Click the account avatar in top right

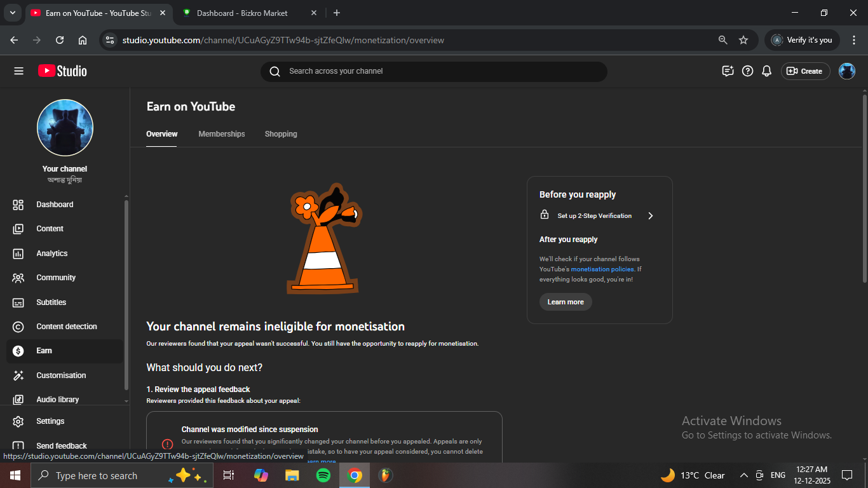(x=846, y=71)
